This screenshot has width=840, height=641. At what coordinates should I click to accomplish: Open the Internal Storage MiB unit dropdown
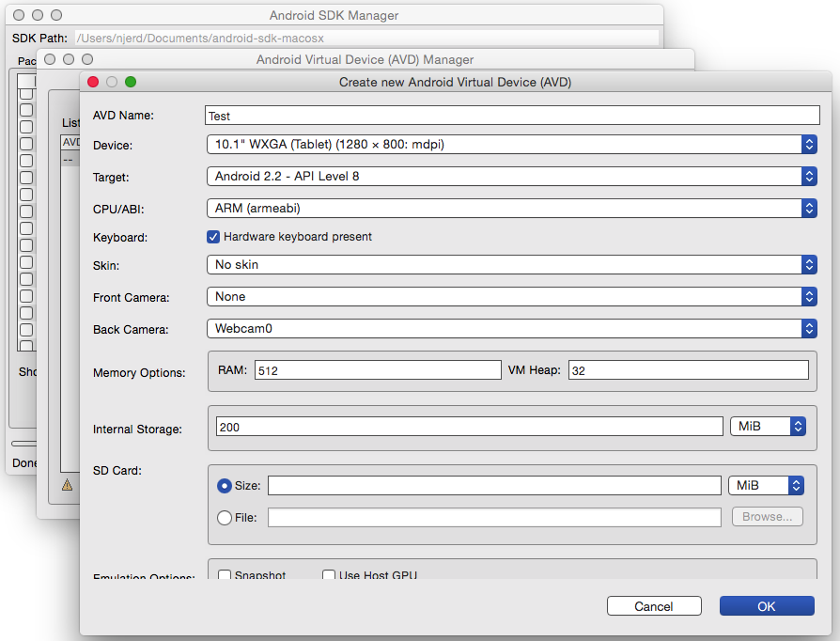coord(768,427)
